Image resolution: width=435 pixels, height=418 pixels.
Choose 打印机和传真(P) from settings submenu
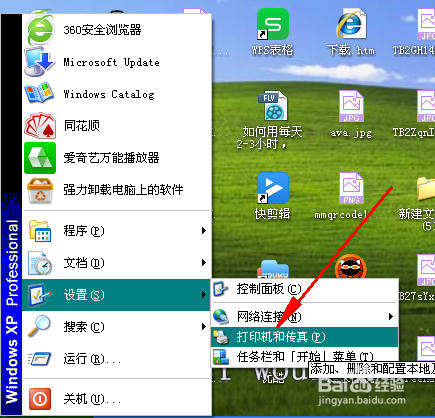(x=305, y=337)
